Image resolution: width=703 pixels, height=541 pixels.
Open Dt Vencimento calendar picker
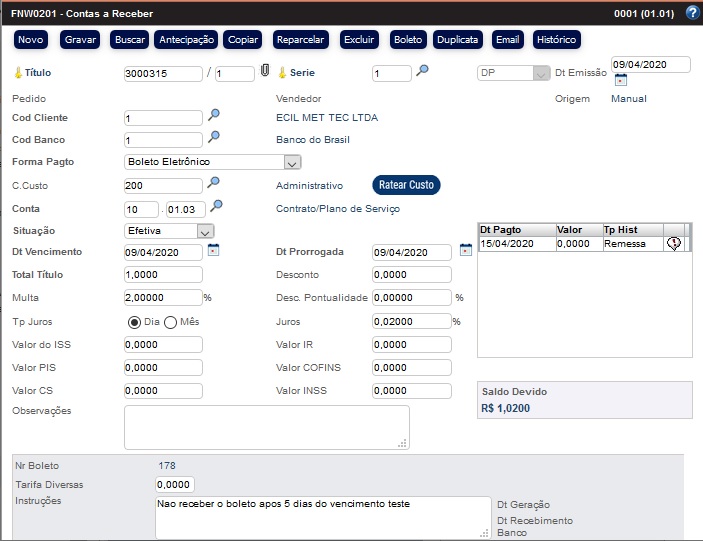pyautogui.click(x=213, y=250)
